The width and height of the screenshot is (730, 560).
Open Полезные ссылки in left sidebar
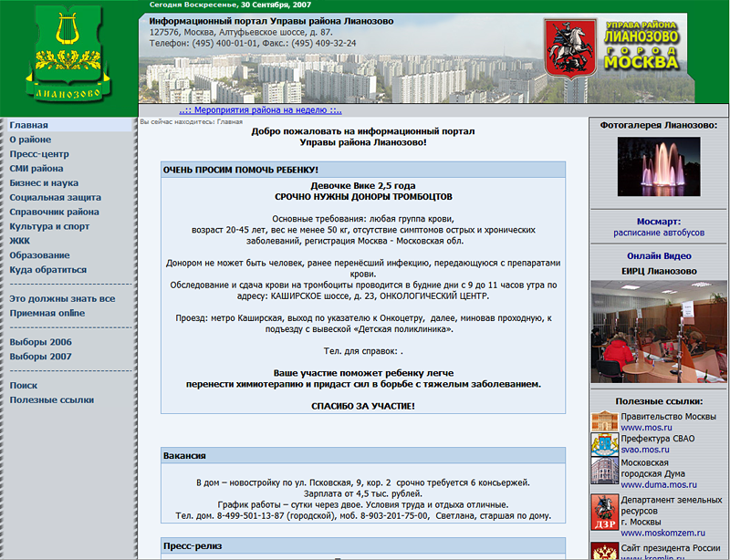point(52,399)
